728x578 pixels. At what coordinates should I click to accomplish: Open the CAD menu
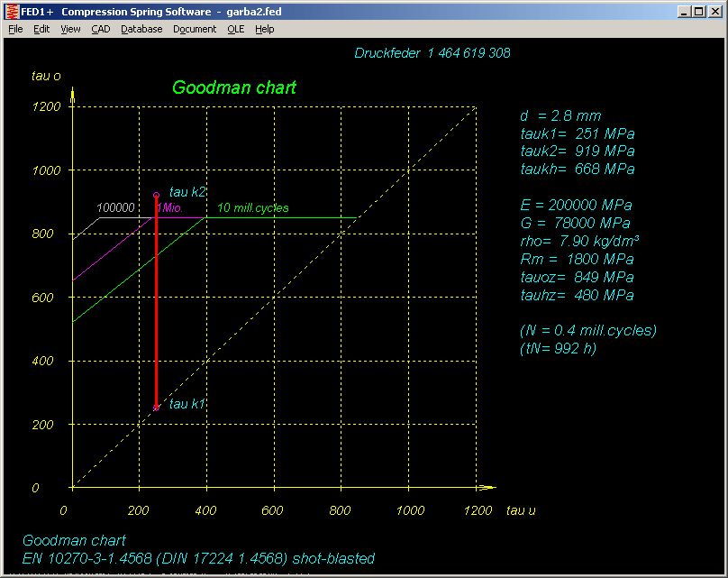tap(100, 29)
